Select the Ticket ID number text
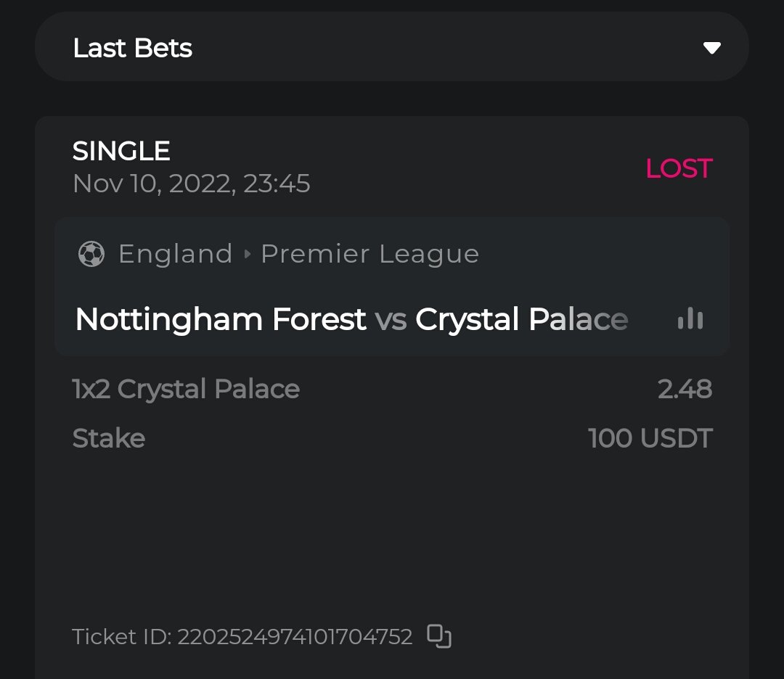Viewport: 784px width, 679px height. click(295, 637)
